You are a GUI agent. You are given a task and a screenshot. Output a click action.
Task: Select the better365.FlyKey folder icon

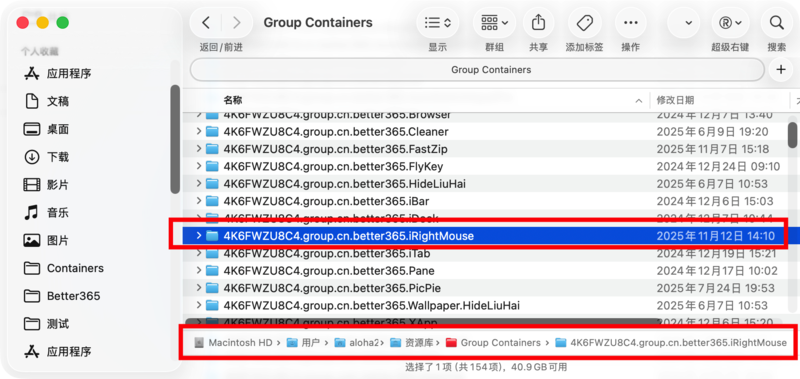pos(212,166)
